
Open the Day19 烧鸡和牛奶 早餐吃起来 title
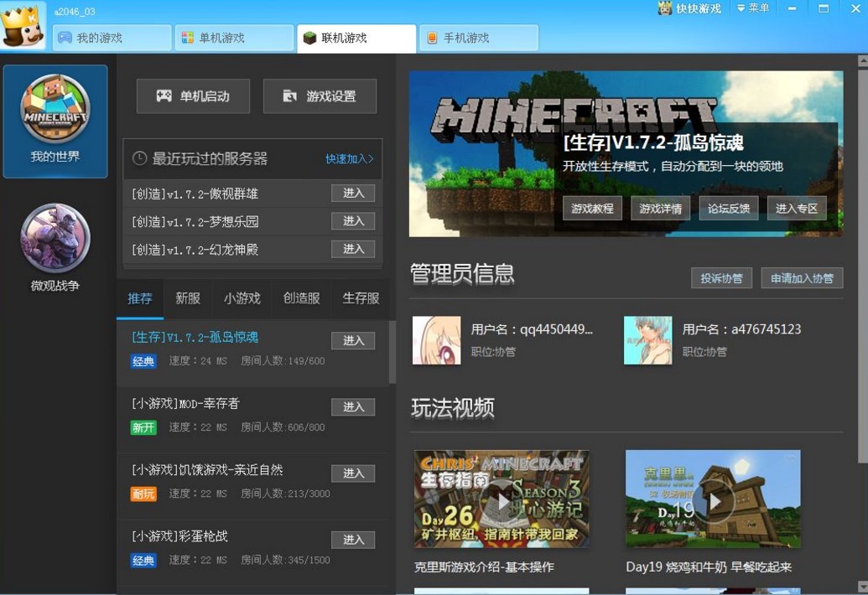[x=709, y=567]
